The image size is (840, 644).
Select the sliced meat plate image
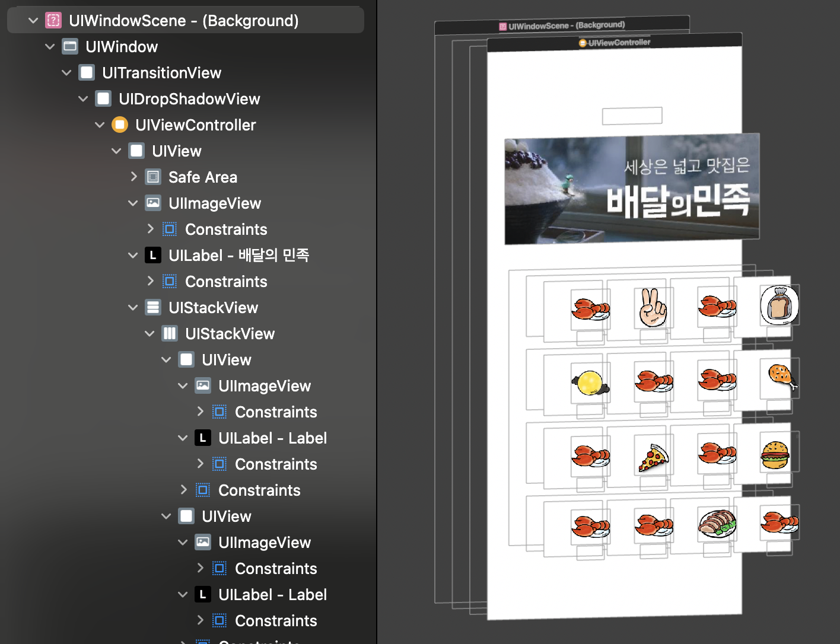[x=717, y=523]
